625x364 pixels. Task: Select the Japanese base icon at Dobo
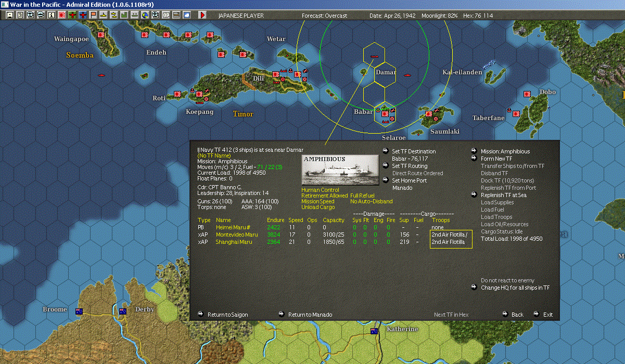click(x=527, y=95)
